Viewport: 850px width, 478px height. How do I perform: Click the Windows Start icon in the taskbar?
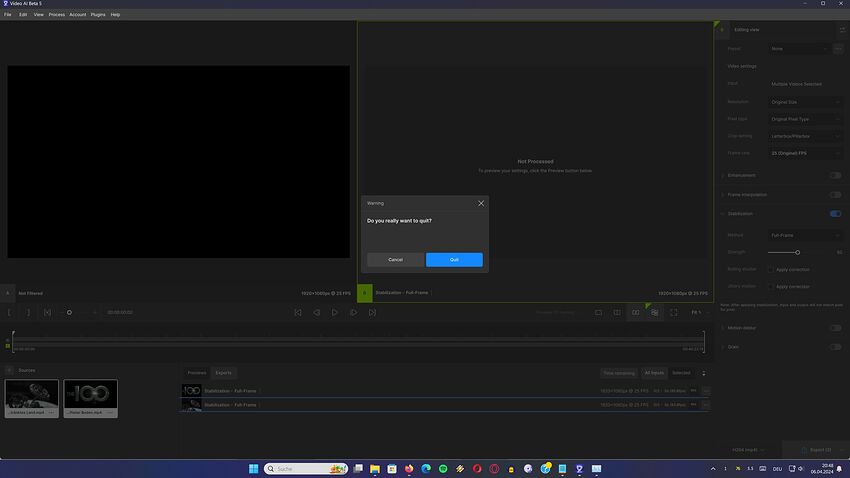[x=253, y=468]
